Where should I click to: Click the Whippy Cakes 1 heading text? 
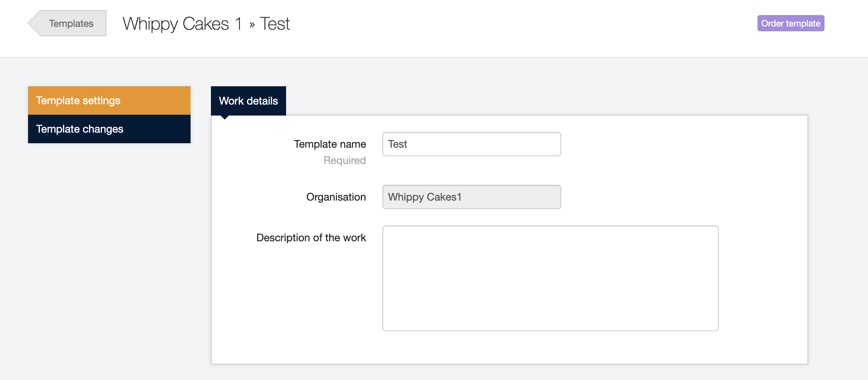[182, 24]
